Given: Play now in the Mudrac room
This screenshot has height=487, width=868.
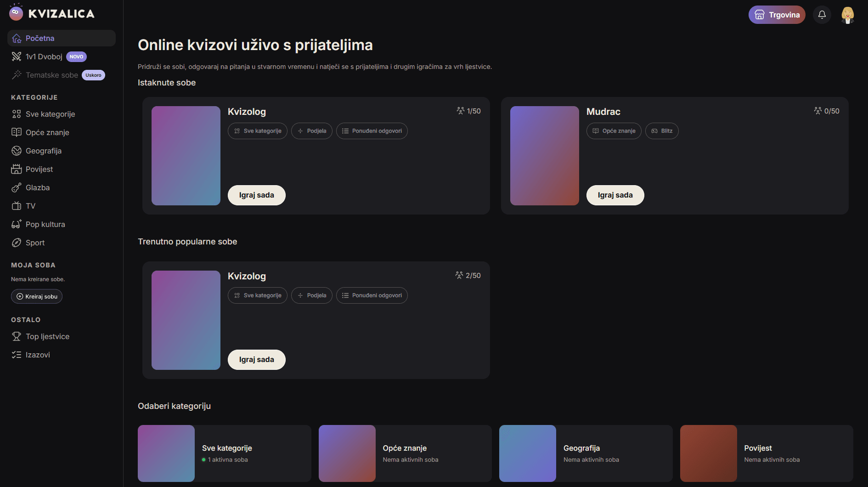Looking at the screenshot, I should (615, 195).
